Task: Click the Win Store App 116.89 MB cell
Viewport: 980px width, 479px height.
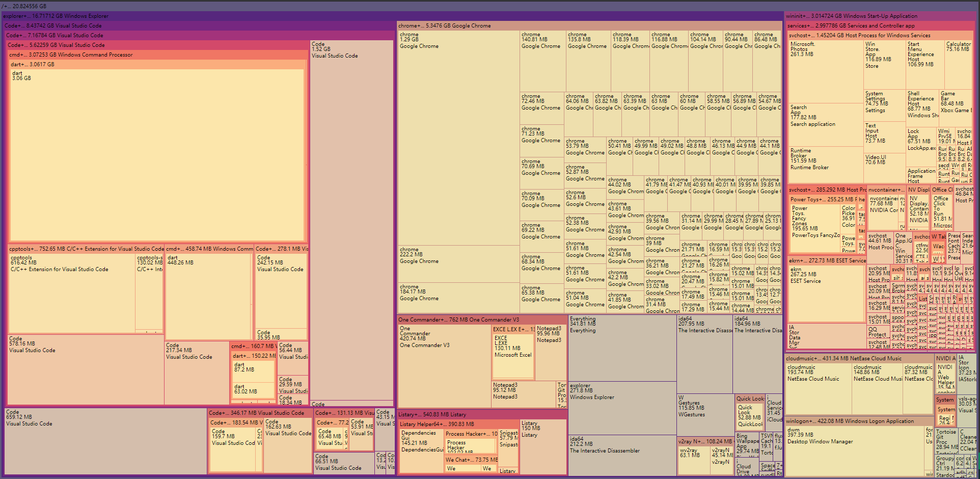Action: (884, 64)
